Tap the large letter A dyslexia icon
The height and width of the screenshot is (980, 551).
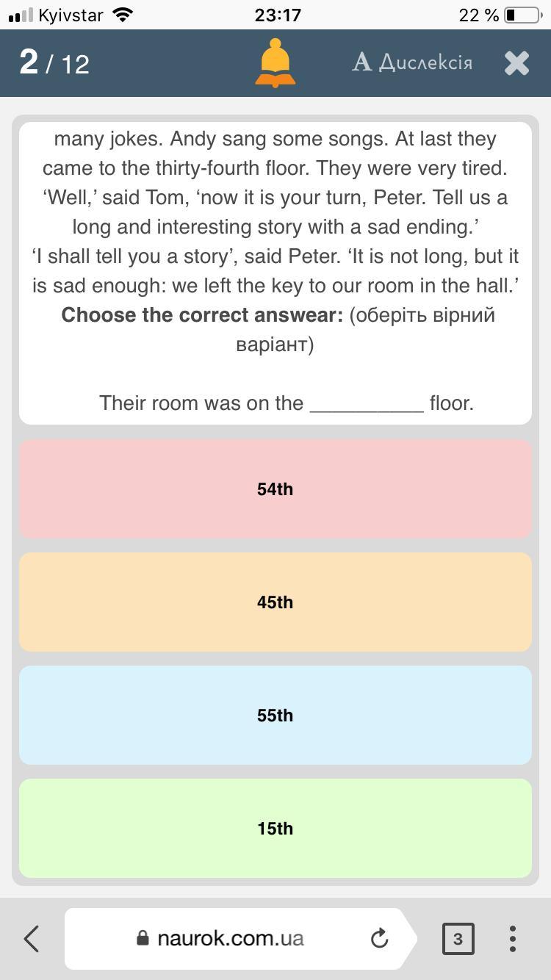pos(362,62)
